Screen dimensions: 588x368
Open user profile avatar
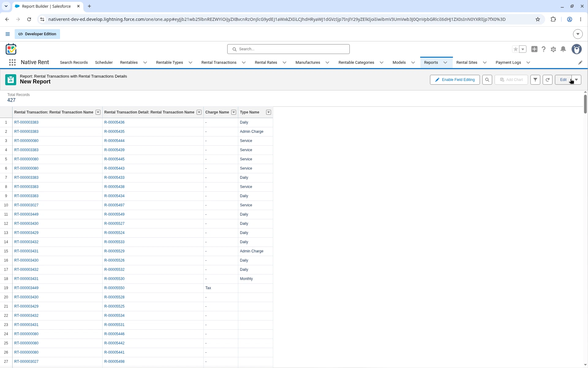577,49
